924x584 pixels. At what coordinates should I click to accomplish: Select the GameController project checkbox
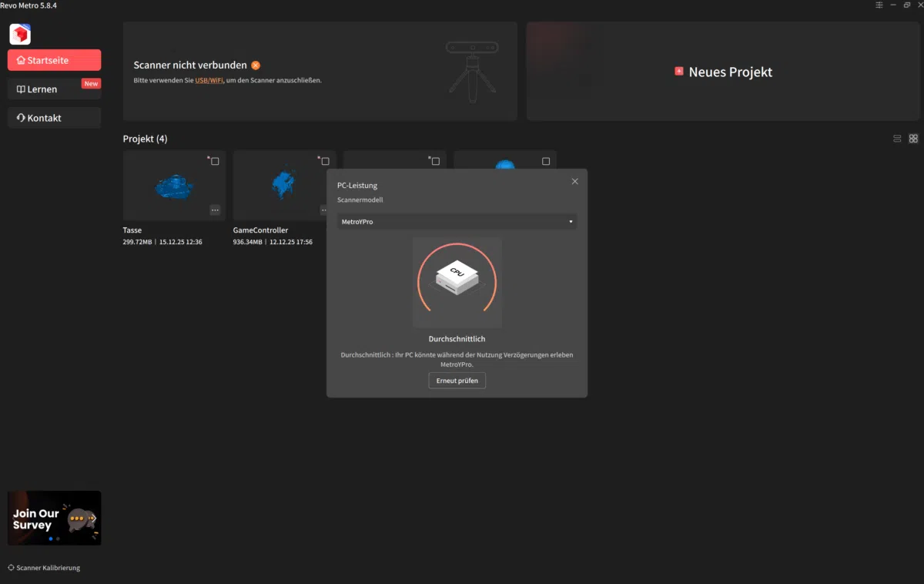pyautogui.click(x=324, y=161)
